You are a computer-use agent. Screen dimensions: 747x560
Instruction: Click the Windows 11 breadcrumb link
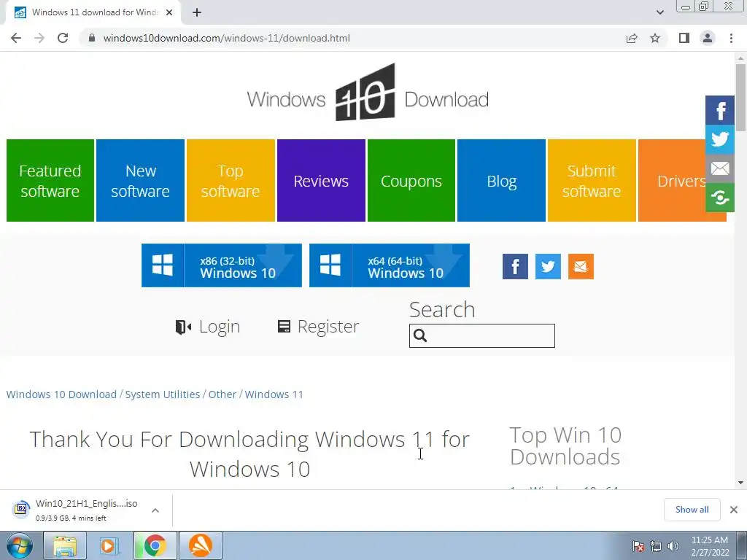[x=274, y=394]
